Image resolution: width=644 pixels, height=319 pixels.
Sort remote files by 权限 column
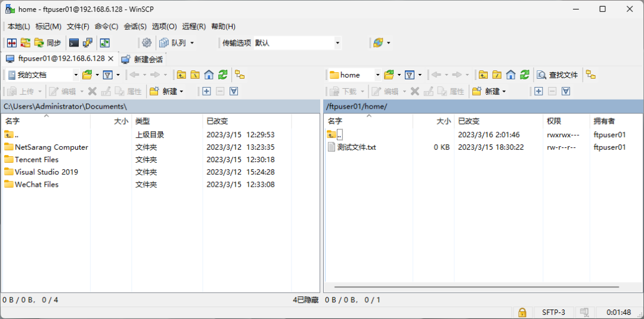pyautogui.click(x=566, y=121)
